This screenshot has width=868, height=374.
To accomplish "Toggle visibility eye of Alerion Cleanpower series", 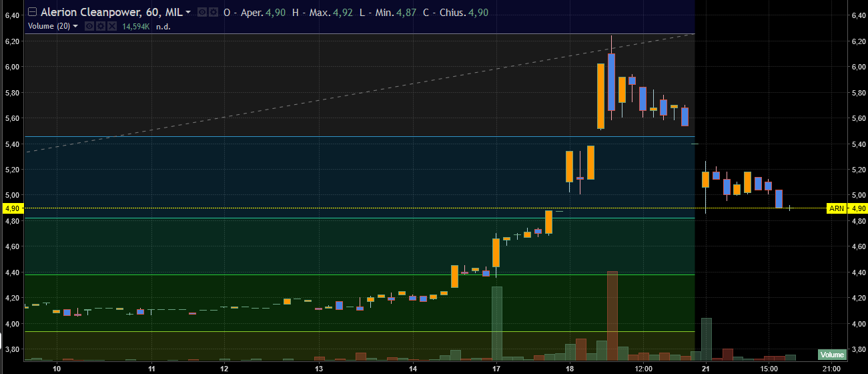I will 203,12.
